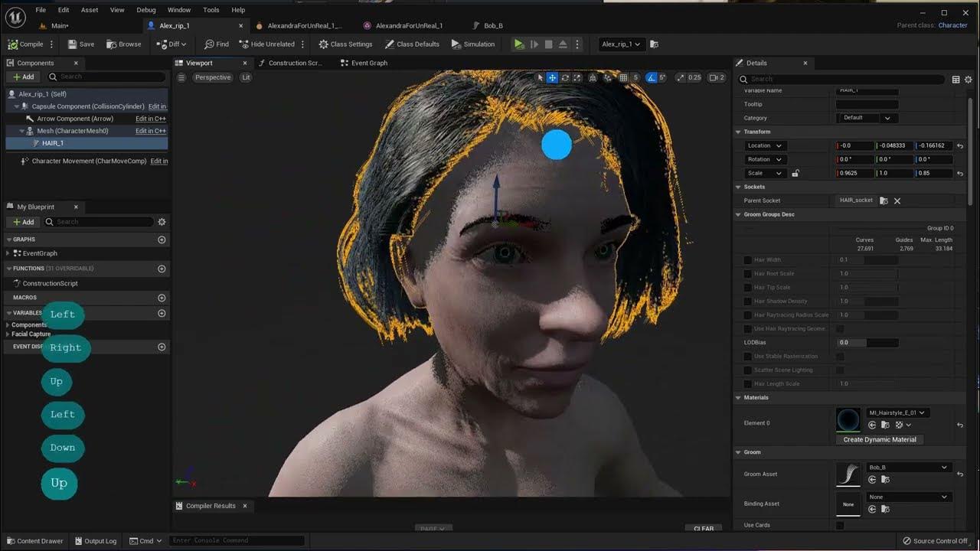
Task: Select the viewport Select mode arrow tool
Action: (x=540, y=77)
